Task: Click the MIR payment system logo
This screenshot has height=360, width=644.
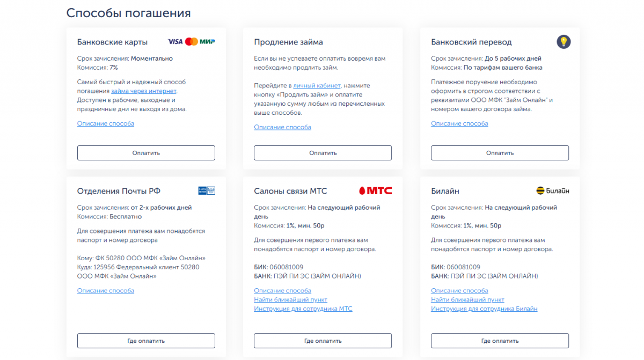Action: click(x=207, y=42)
